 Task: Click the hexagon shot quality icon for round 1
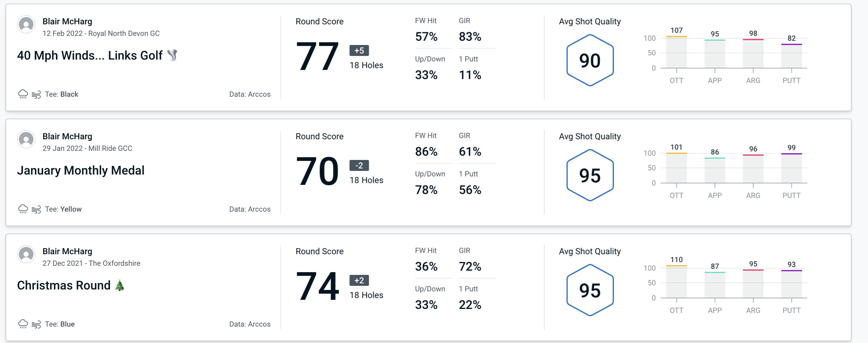(x=590, y=59)
